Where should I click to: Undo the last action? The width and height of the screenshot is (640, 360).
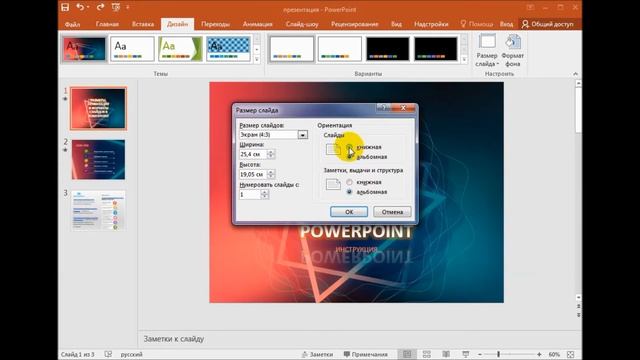(x=80, y=7)
